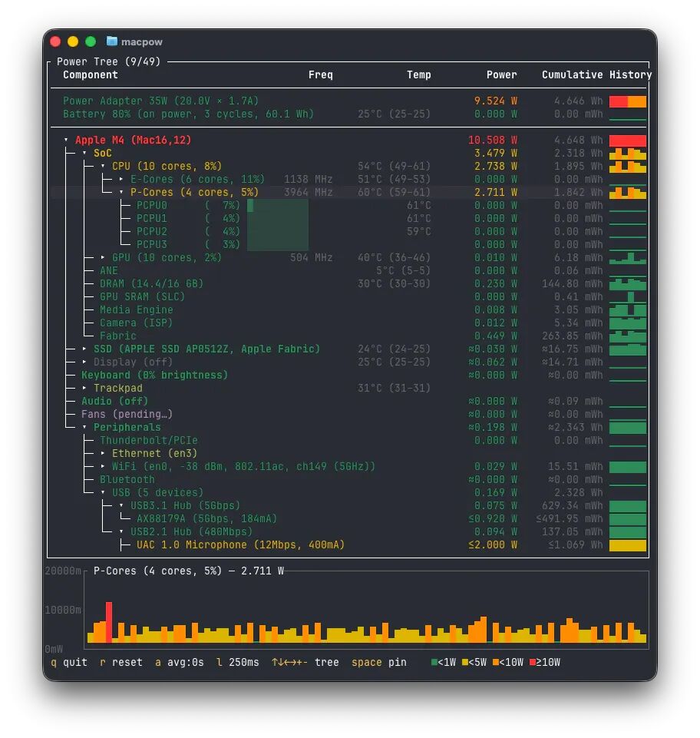Expand the SSD (APPLE SSD AP0512Z) node
The width and height of the screenshot is (700, 738).
[84, 349]
